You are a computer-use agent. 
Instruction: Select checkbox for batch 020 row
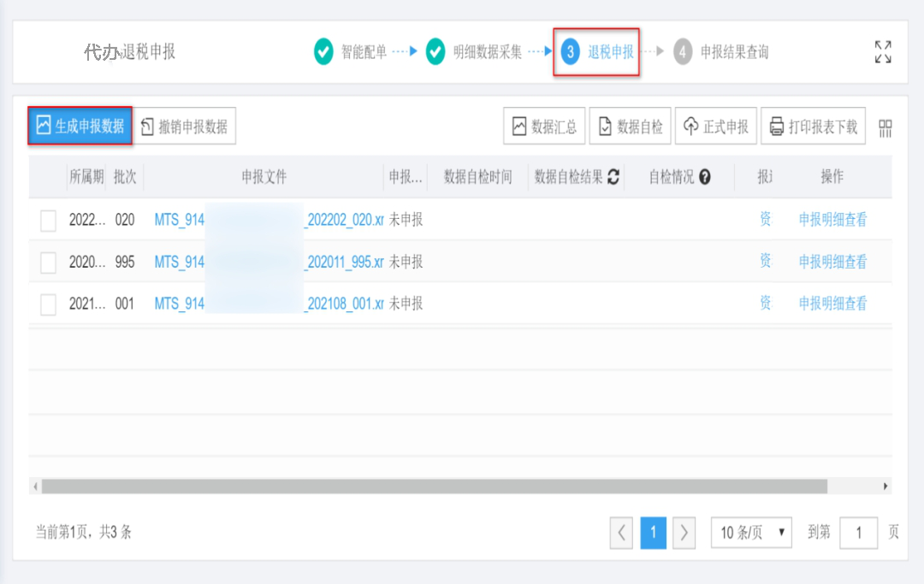pos(48,221)
